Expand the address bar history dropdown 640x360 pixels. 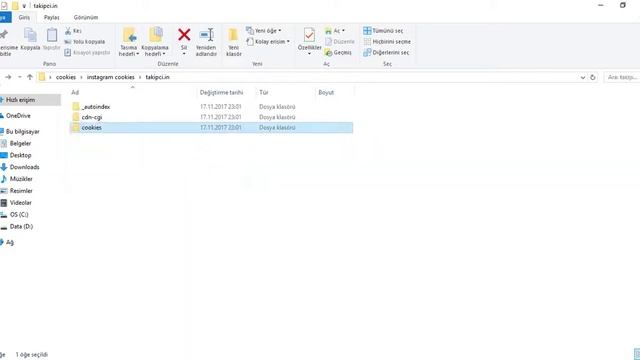pyautogui.click(x=582, y=77)
